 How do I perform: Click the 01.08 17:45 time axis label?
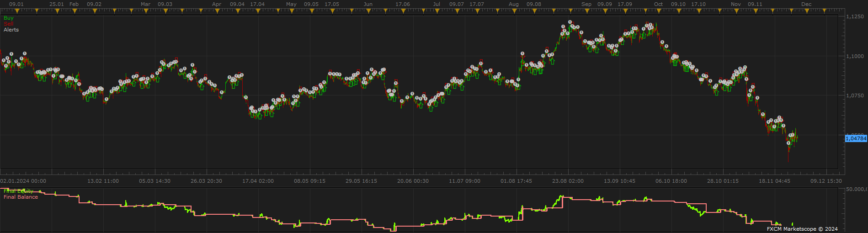[516, 181]
